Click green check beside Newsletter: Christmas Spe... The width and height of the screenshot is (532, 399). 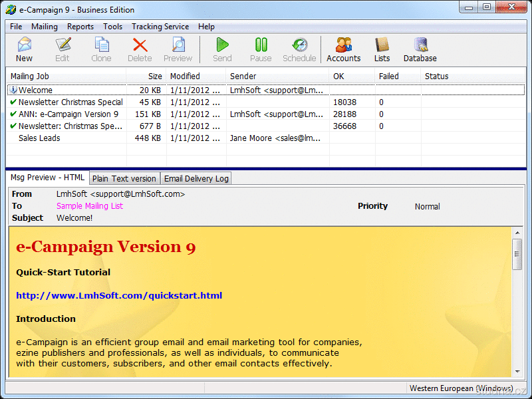pyautogui.click(x=13, y=126)
